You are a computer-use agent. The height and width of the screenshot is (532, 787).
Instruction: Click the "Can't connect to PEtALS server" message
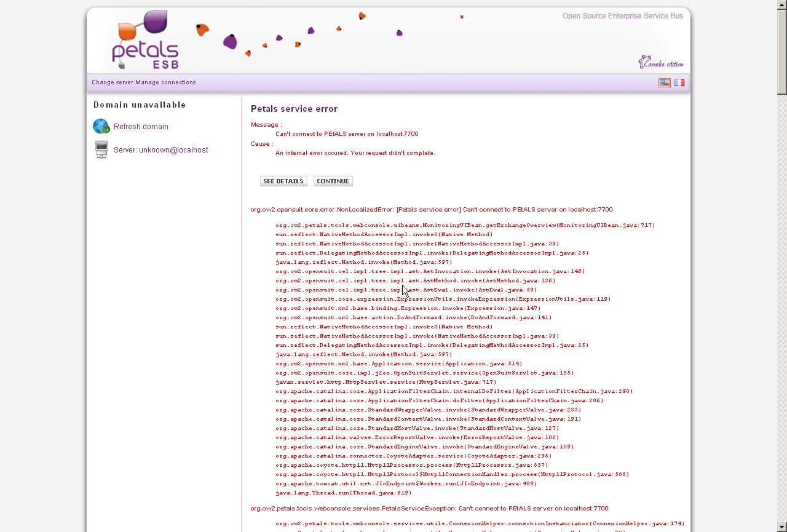pyautogui.click(x=347, y=134)
